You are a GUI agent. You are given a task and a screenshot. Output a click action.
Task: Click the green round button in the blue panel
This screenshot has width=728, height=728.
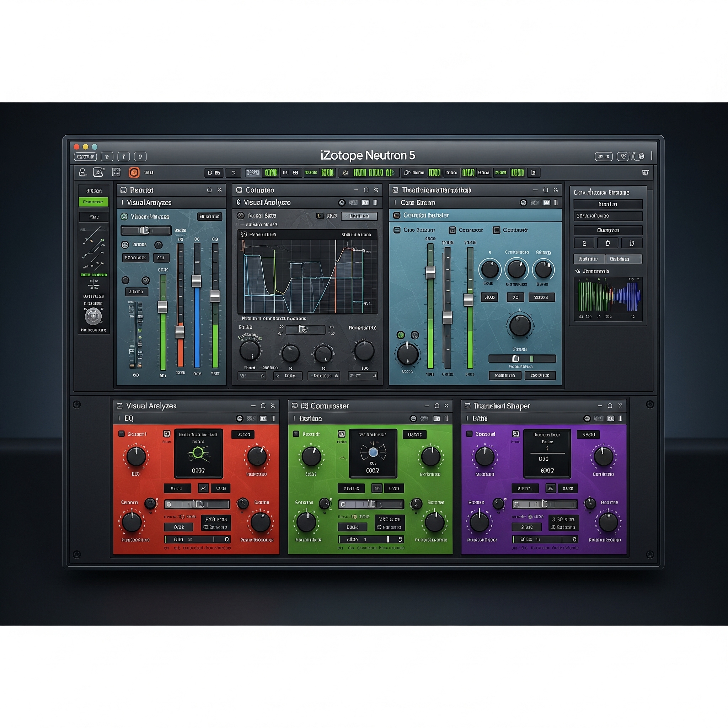pos(401,335)
